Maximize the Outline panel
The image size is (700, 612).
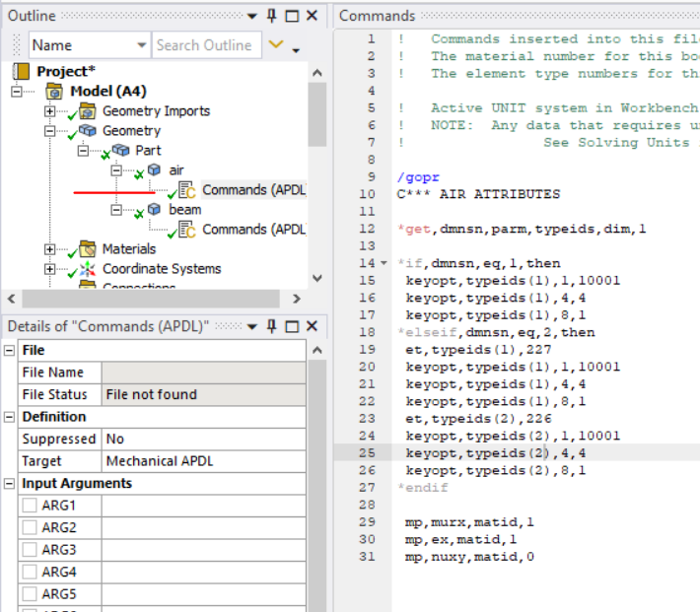pyautogui.click(x=292, y=16)
